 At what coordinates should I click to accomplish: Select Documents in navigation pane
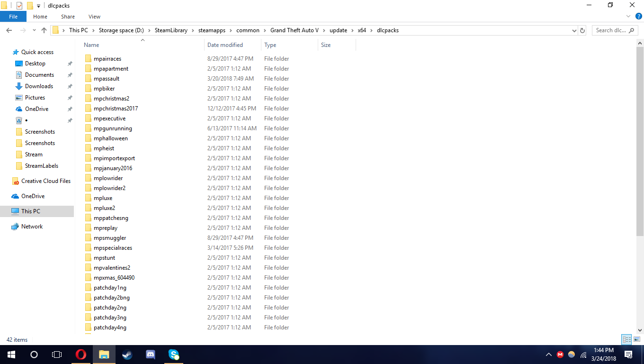(39, 75)
